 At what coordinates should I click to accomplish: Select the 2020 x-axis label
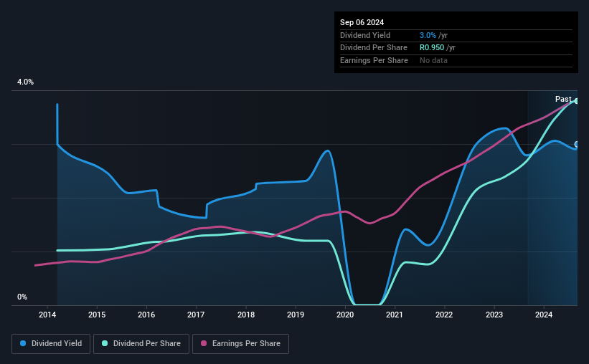coord(345,315)
